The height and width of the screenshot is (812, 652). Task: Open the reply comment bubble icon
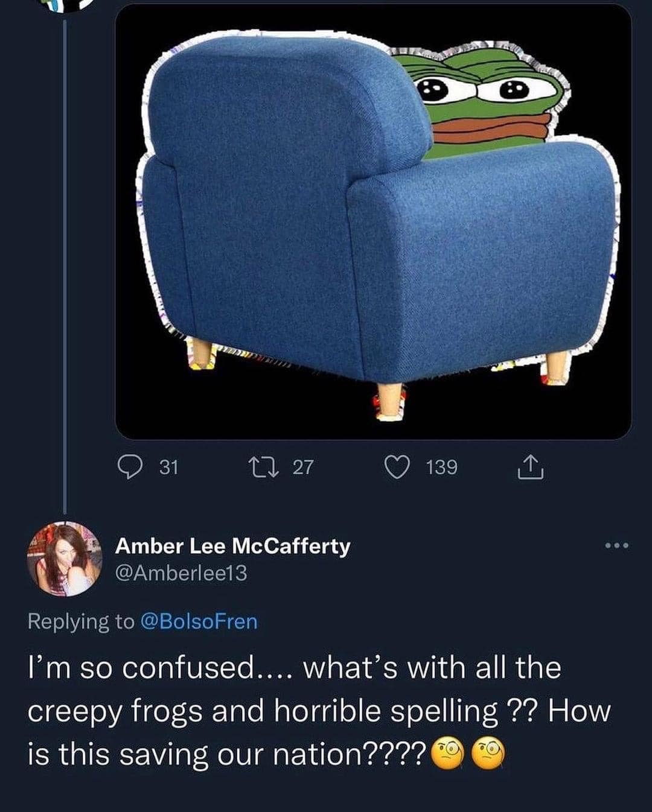click(x=127, y=467)
